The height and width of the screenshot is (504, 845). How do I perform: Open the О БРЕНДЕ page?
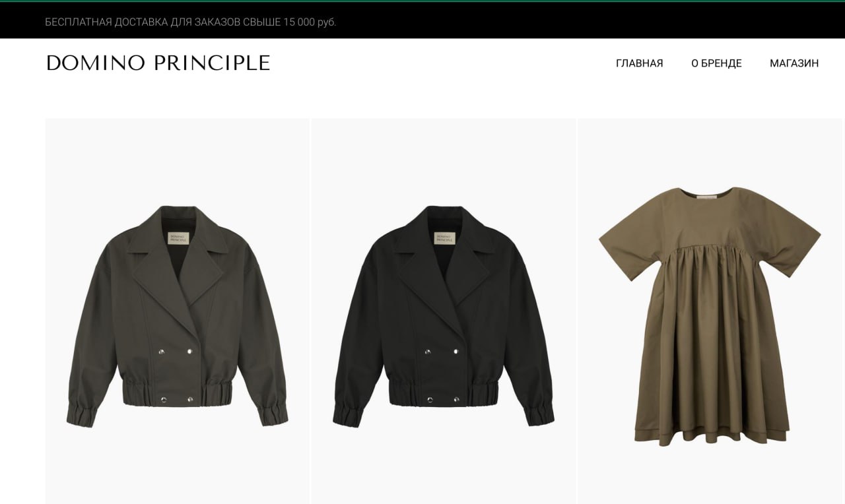point(716,63)
